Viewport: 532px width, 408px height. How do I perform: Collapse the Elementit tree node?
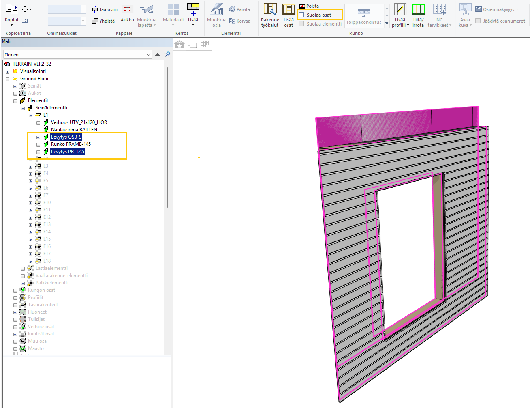point(15,101)
